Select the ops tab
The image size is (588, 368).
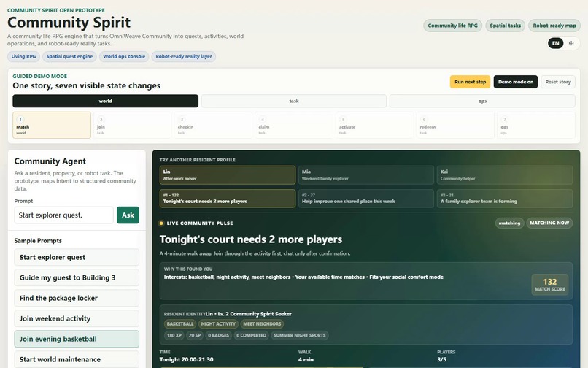coord(482,101)
